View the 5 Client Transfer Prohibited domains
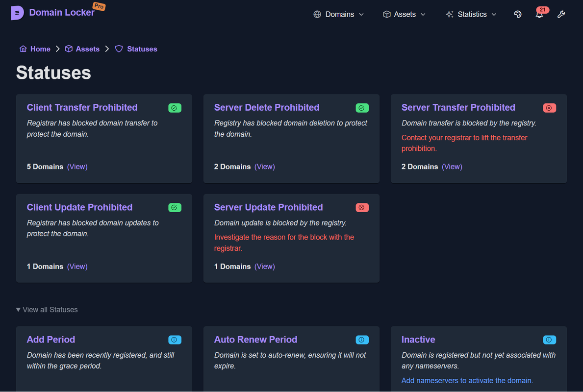The image size is (583, 392). click(x=77, y=167)
